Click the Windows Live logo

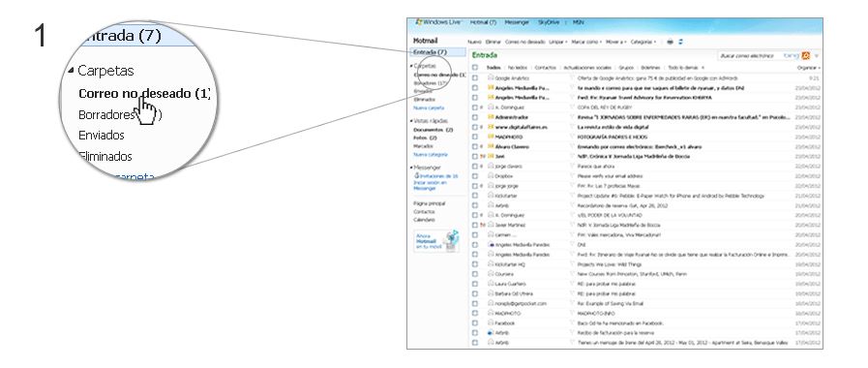pyautogui.click(x=439, y=22)
